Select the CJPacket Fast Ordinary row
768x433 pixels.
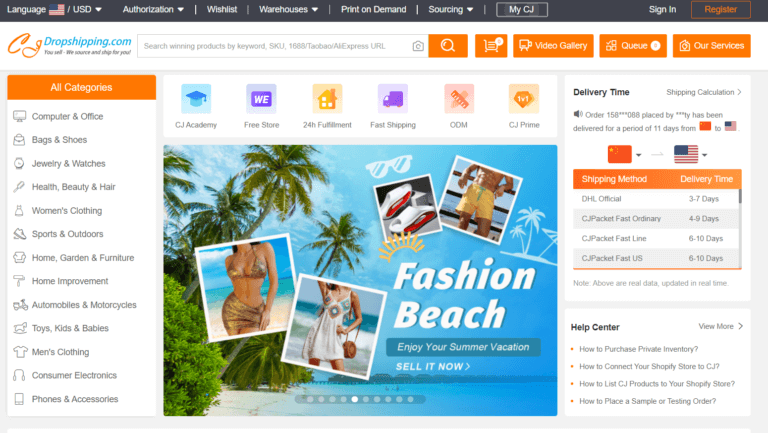(x=655, y=218)
